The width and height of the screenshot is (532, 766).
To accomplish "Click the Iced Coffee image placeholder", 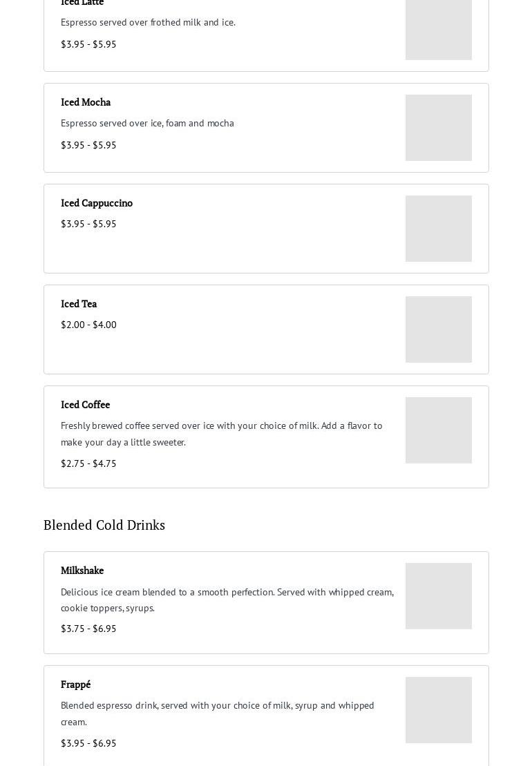I will click(438, 430).
